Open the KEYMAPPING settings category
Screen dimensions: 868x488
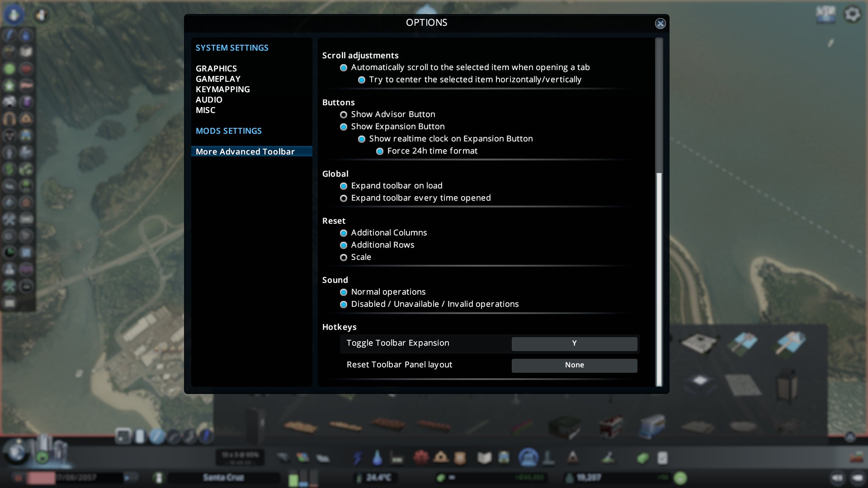click(222, 89)
